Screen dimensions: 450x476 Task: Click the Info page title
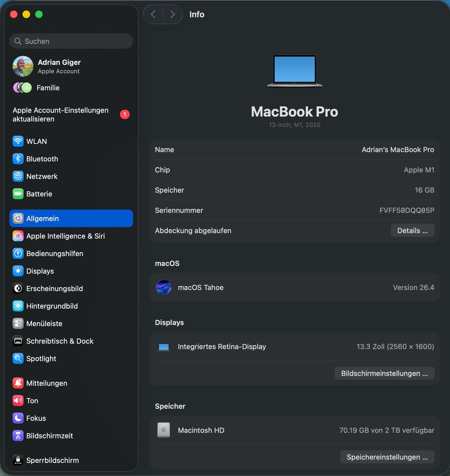(x=197, y=14)
